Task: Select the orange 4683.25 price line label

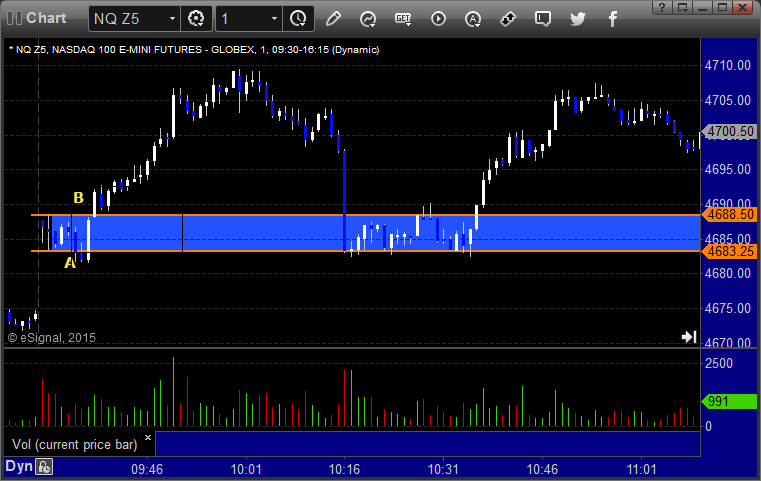Action: tap(730, 251)
